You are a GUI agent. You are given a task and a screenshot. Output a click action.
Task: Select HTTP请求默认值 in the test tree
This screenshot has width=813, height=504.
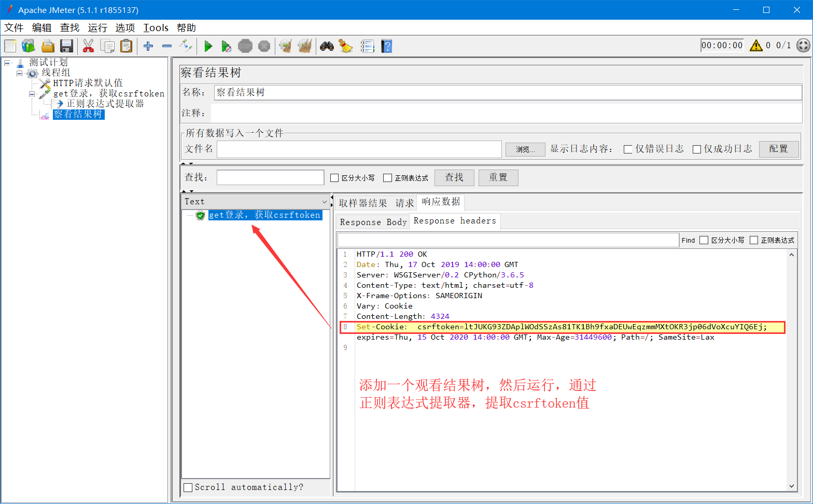click(x=88, y=83)
